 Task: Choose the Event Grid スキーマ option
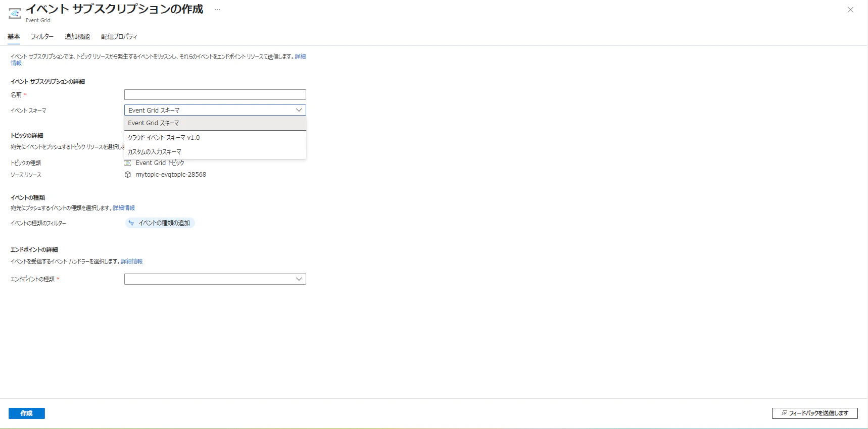[215, 123]
